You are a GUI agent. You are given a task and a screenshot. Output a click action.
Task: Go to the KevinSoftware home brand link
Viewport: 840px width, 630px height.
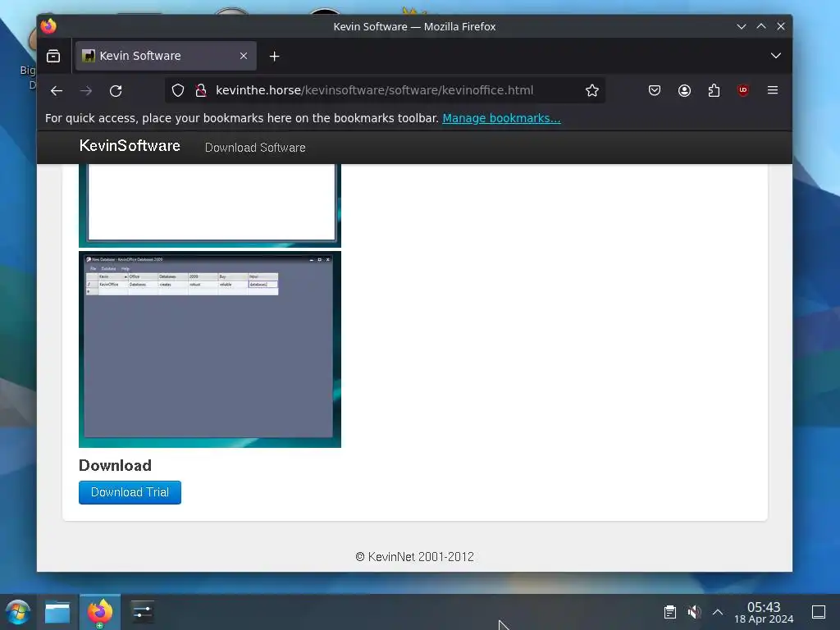coord(130,146)
